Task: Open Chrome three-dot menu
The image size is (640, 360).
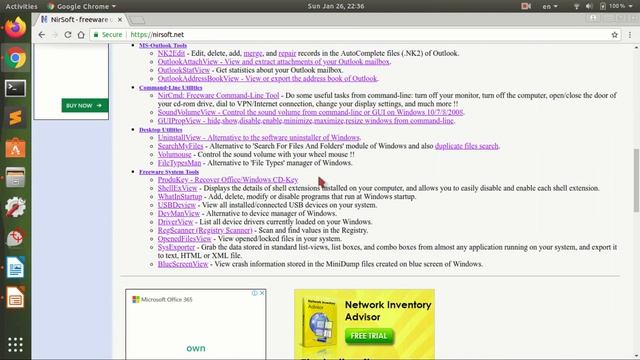Action: point(630,35)
